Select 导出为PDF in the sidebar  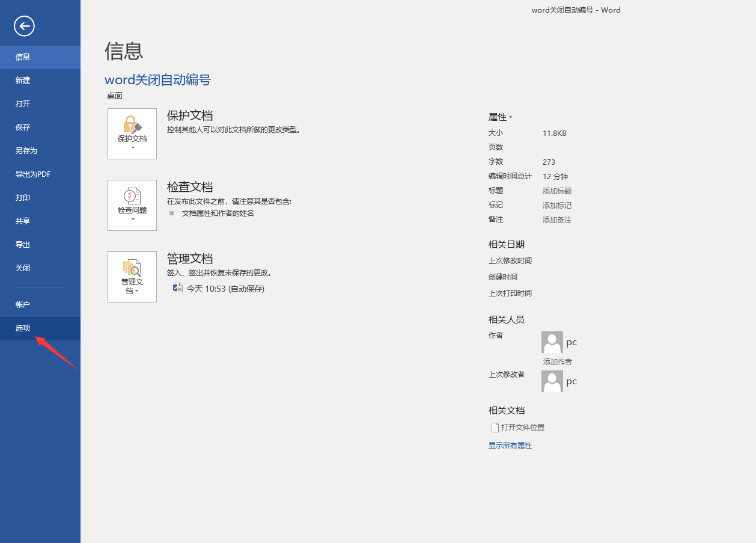40,174
